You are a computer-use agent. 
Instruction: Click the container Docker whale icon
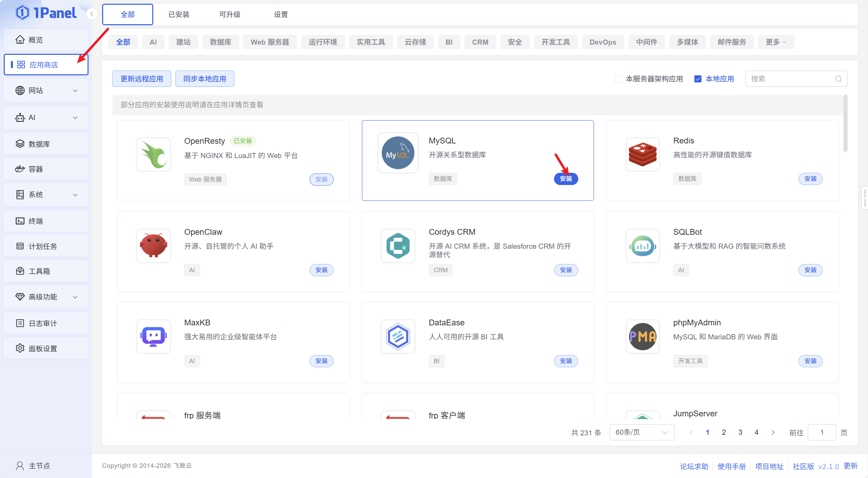[20, 169]
